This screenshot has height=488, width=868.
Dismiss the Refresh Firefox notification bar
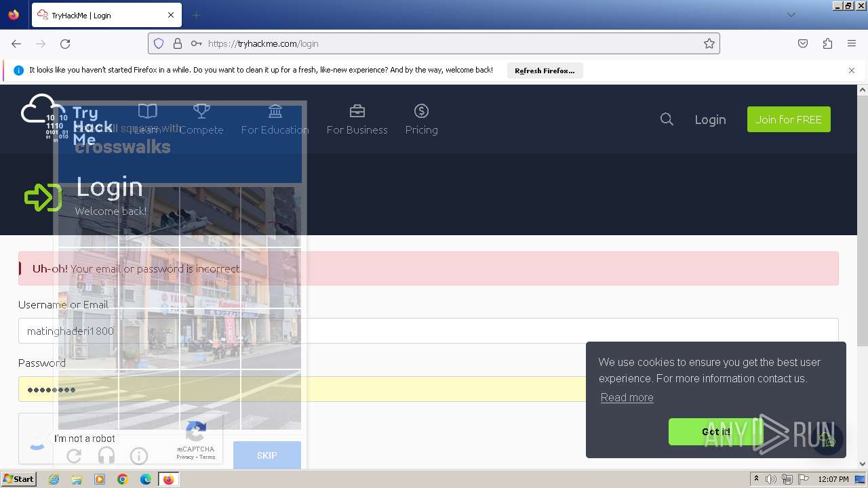[852, 70]
